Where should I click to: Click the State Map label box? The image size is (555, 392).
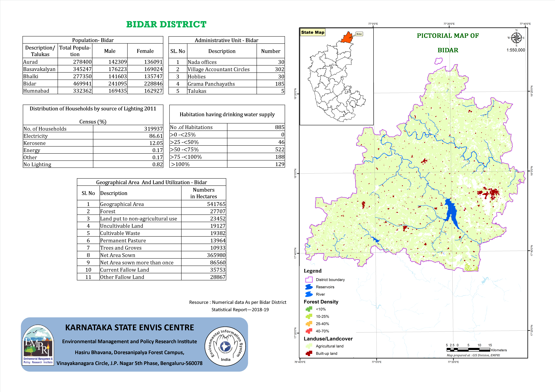coord(313,32)
